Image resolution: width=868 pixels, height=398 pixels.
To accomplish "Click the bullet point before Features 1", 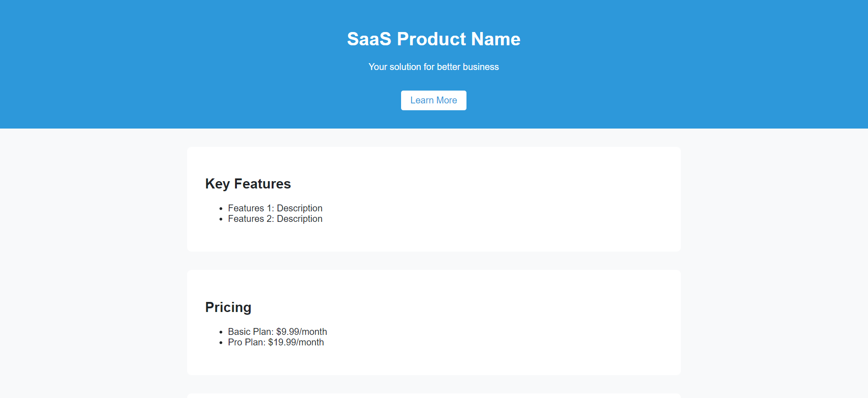I will coord(221,209).
